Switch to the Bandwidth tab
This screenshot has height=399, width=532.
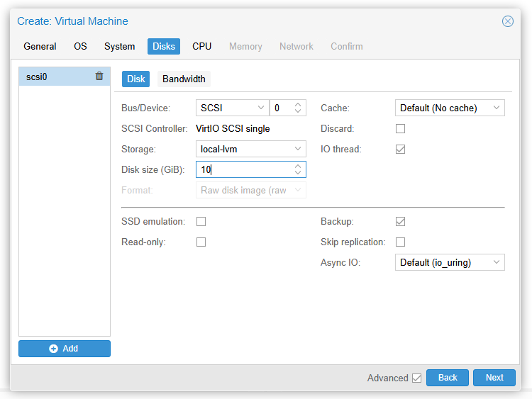pos(184,79)
